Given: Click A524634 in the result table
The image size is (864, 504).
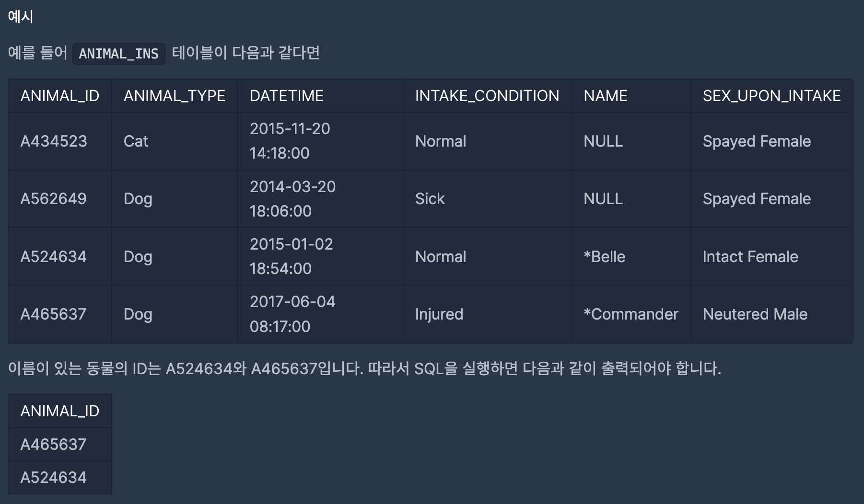Looking at the screenshot, I should [x=60, y=478].
